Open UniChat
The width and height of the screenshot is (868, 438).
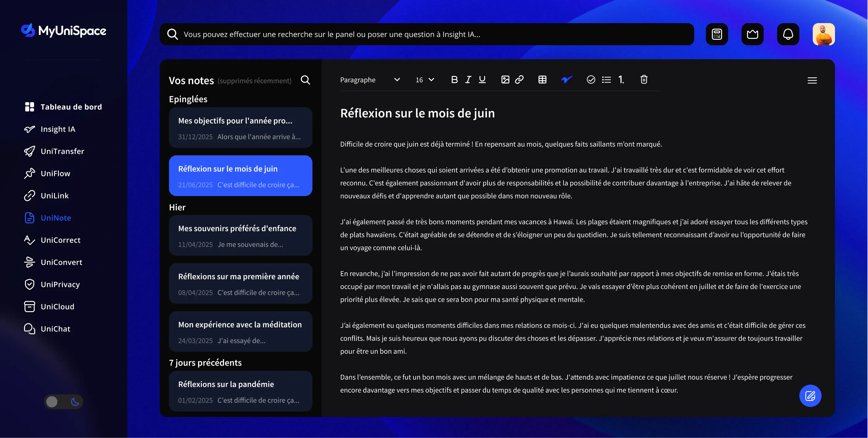(x=47, y=329)
